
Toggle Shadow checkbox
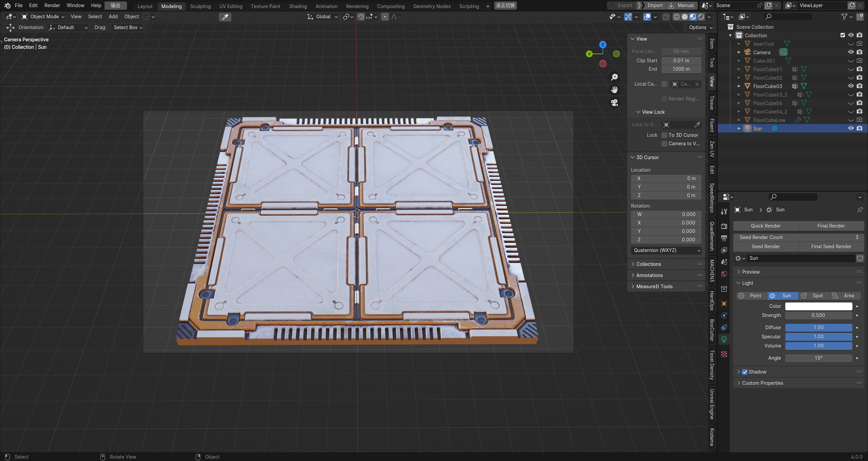click(745, 372)
